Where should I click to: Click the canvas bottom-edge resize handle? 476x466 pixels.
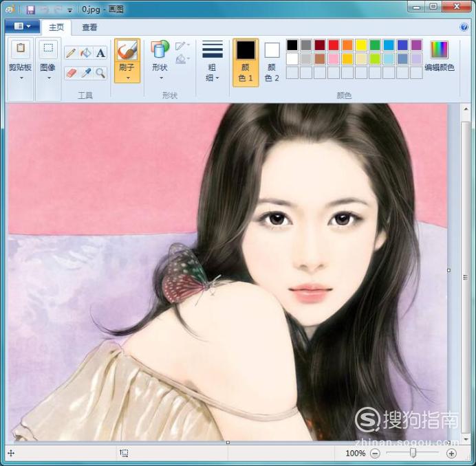(228, 443)
